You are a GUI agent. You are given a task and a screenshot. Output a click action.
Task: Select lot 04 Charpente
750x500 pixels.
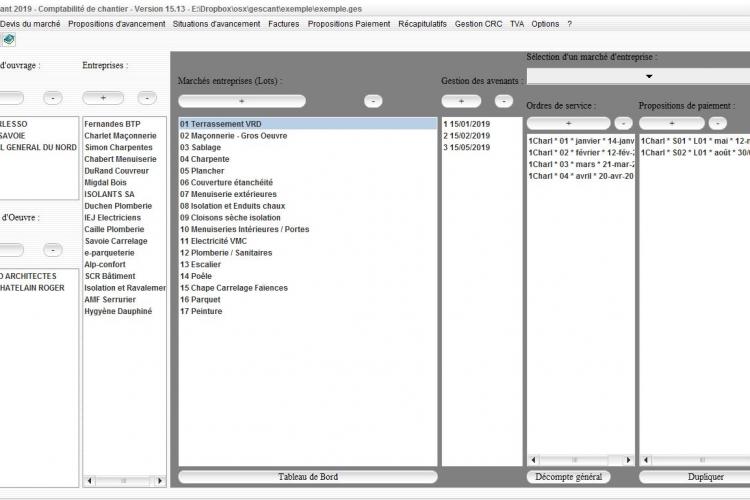[308, 159]
